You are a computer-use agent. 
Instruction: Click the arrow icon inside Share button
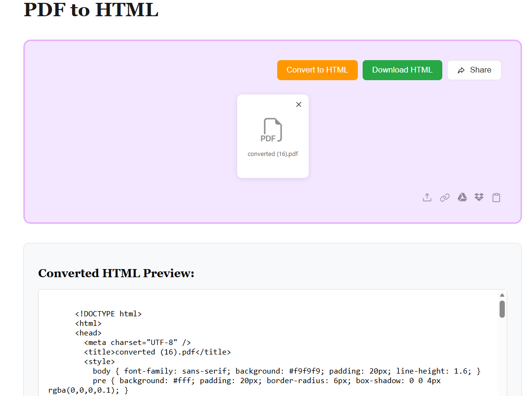click(461, 70)
